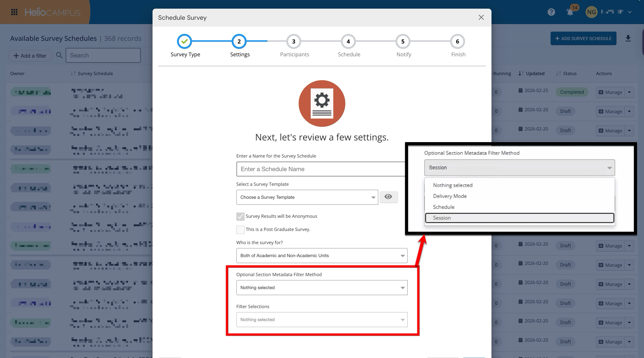Click the search magnifier icon
The image size is (644, 358).
[59, 55]
